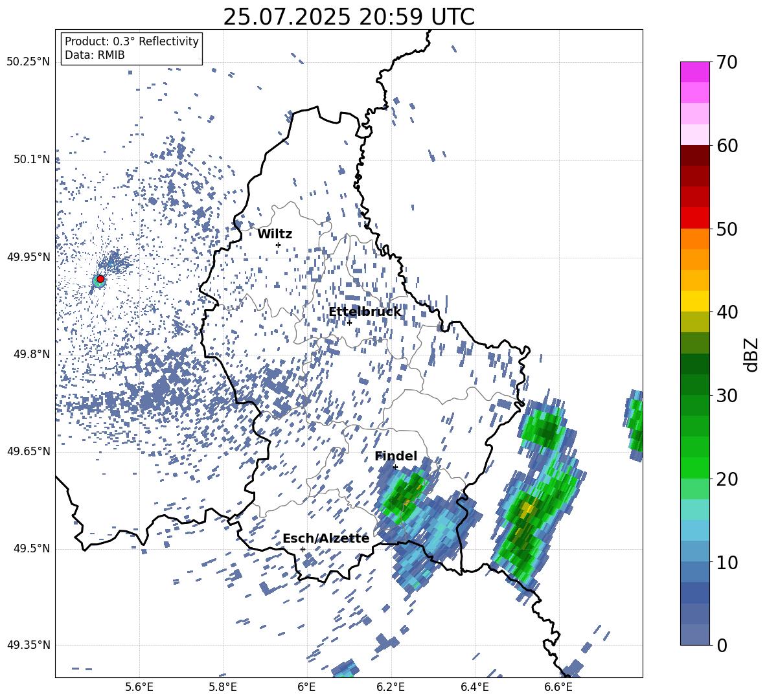Click the 49.8°N latitude label
This screenshot has width=767, height=700.
coord(32,354)
